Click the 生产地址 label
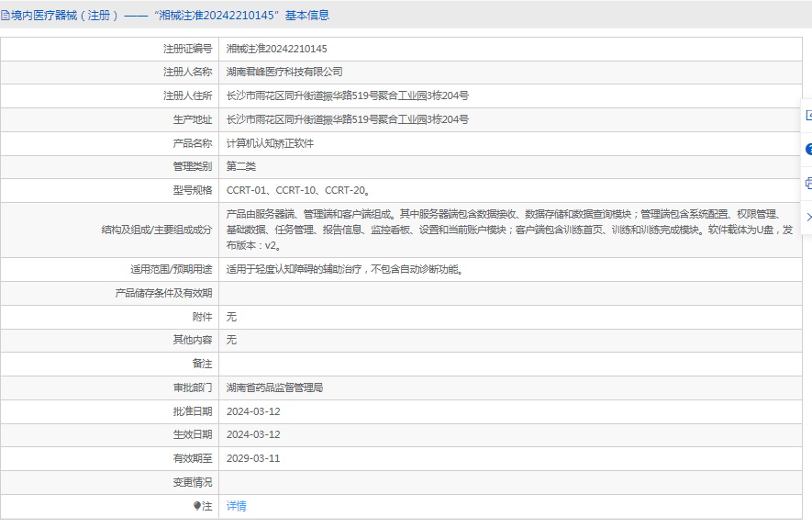Viewport: 812px width, 528px height. pyautogui.click(x=192, y=119)
